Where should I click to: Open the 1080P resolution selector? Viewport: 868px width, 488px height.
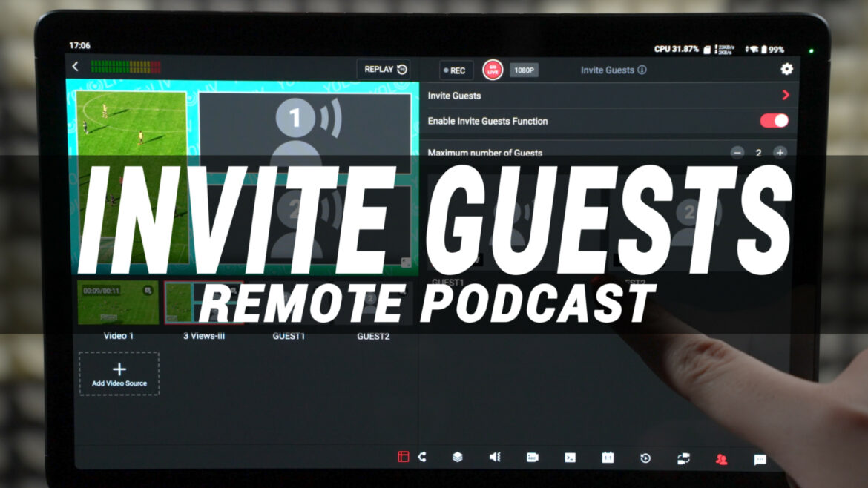coord(524,70)
